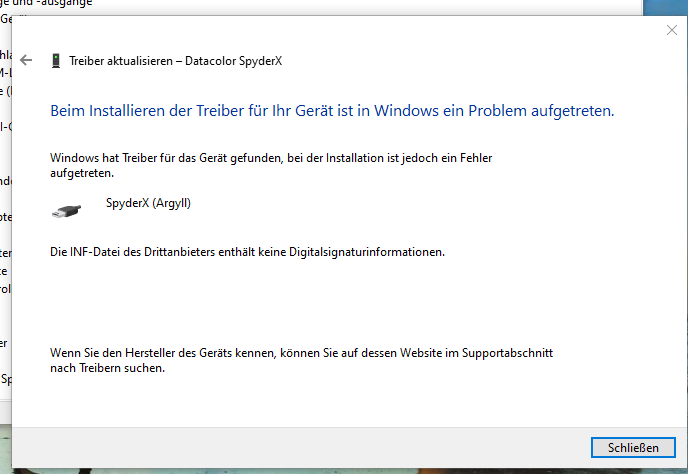Viewport: 688px width, 474px height.
Task: Select the truncated 'hla' entry at the left edge
Action: pos(5,55)
